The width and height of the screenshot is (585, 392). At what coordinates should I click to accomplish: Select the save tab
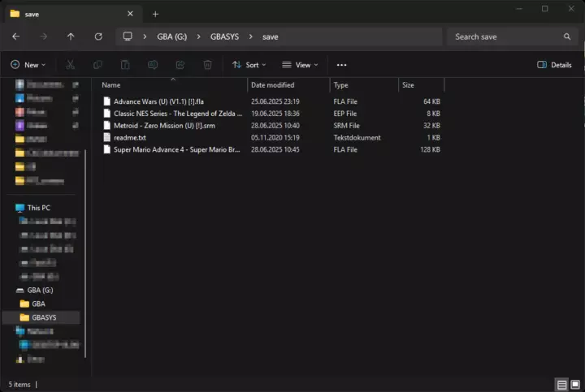(73, 14)
